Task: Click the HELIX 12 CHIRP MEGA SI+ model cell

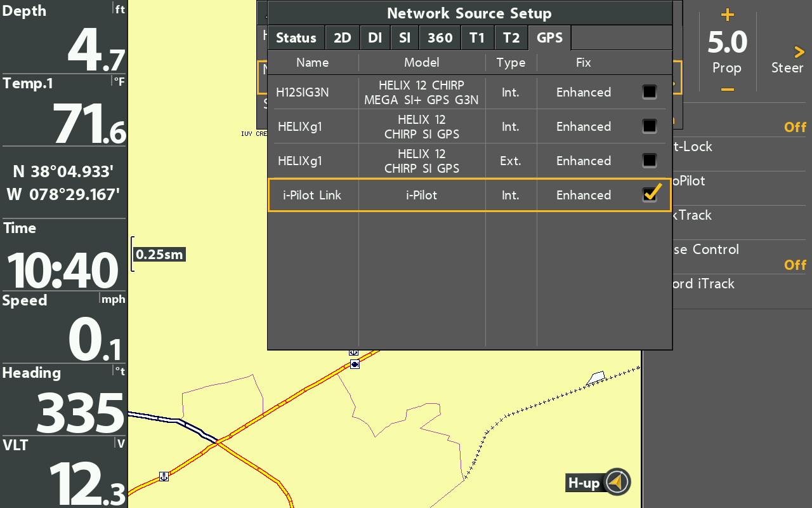Action: (422, 92)
